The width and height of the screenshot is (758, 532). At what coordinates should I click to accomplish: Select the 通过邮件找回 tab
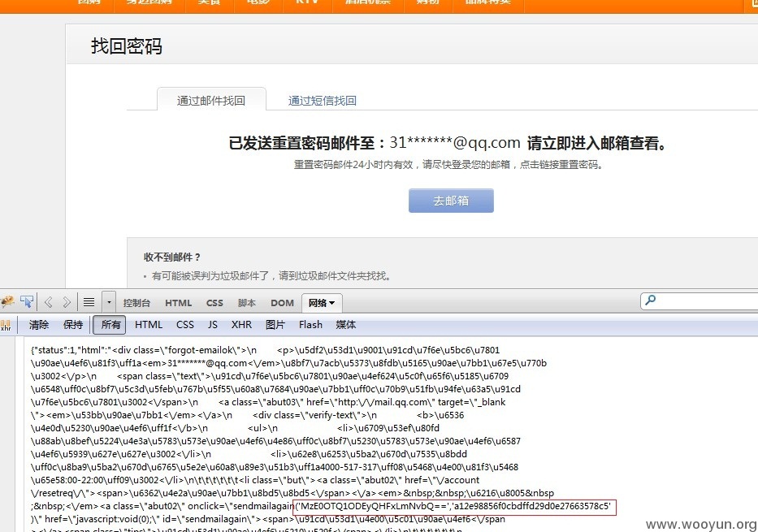211,100
